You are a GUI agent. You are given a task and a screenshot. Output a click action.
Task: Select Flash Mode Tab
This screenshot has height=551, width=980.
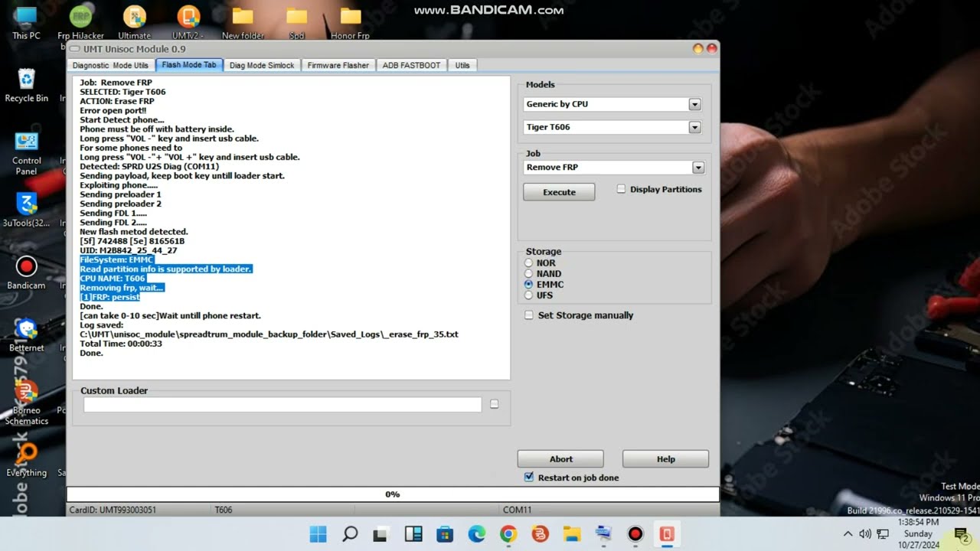[x=189, y=65]
